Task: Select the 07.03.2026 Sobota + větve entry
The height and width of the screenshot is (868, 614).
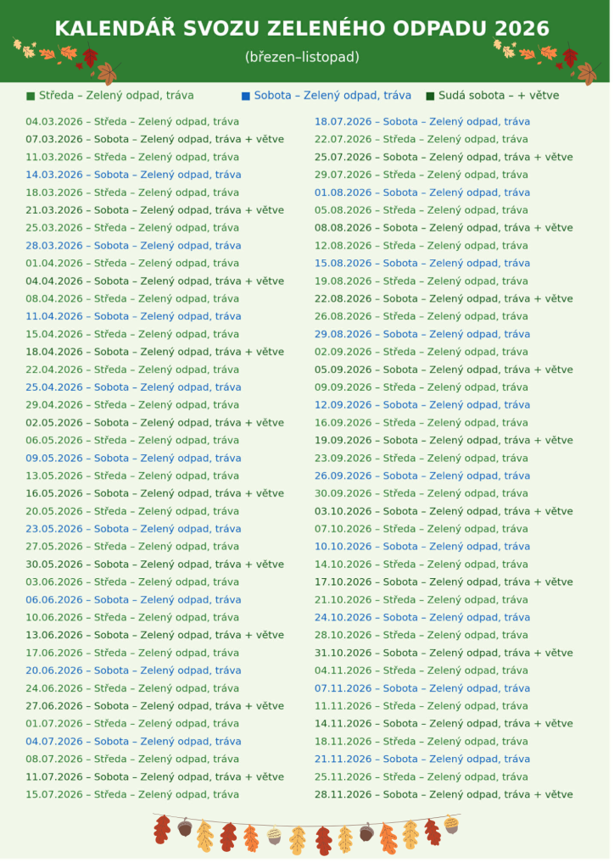Action: (x=155, y=140)
